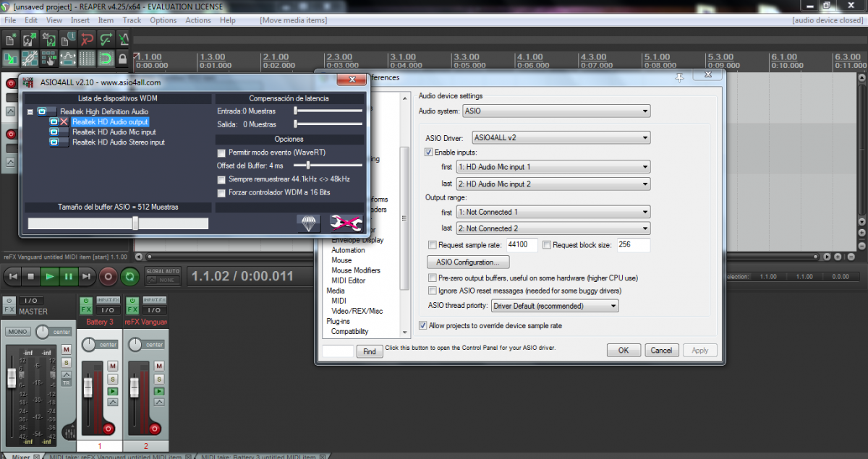Click the go-to-end transport button
868x459 pixels.
point(86,276)
